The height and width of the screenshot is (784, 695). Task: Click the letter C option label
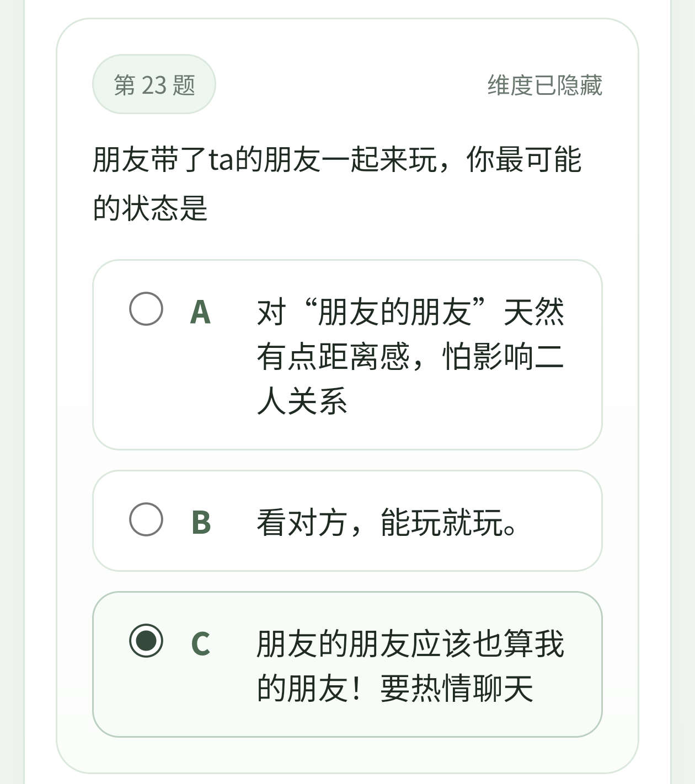(x=201, y=643)
